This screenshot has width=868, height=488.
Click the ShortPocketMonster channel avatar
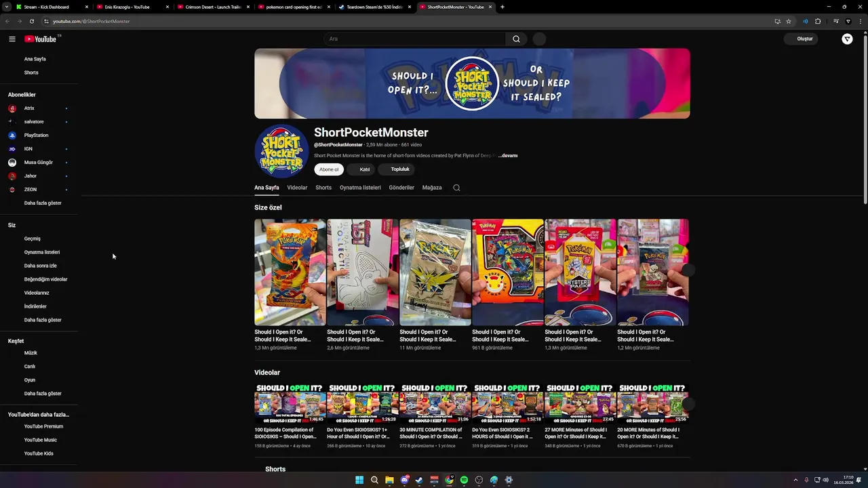(281, 152)
